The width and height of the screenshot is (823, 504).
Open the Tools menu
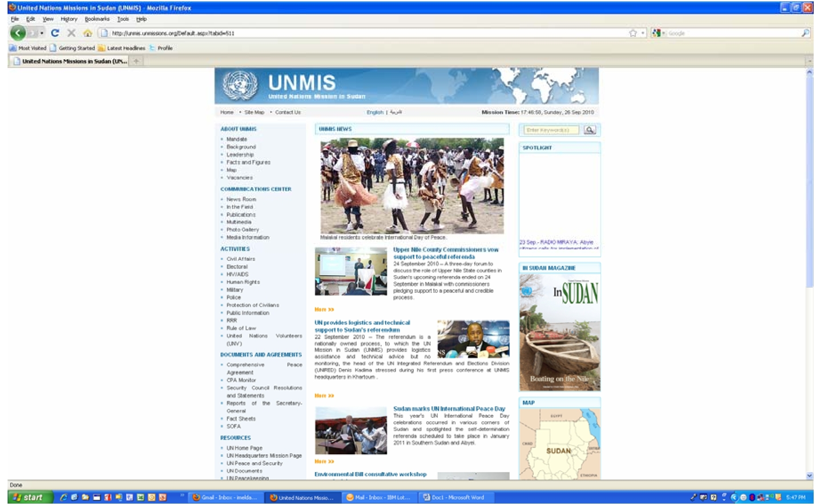[123, 19]
